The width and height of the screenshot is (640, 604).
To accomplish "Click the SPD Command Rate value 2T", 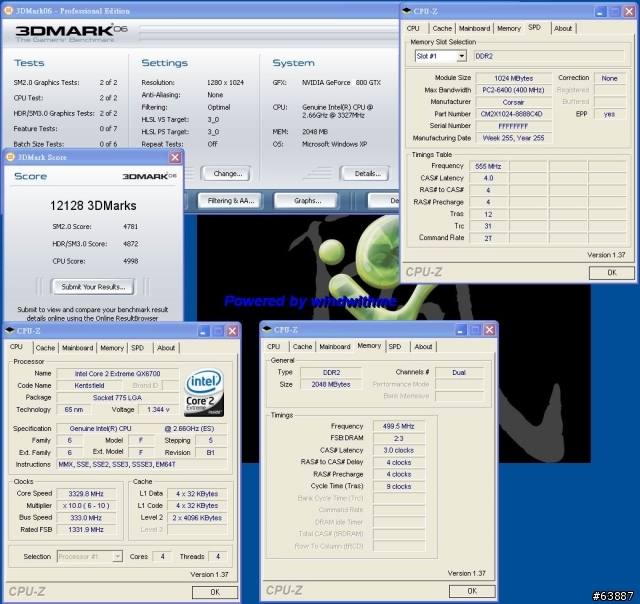I will [488, 238].
